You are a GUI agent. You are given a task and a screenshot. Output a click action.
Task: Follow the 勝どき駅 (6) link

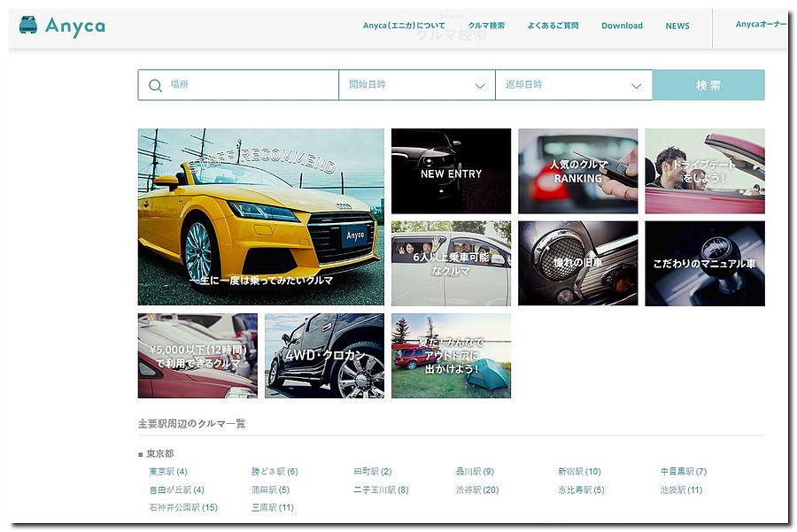coord(275,472)
